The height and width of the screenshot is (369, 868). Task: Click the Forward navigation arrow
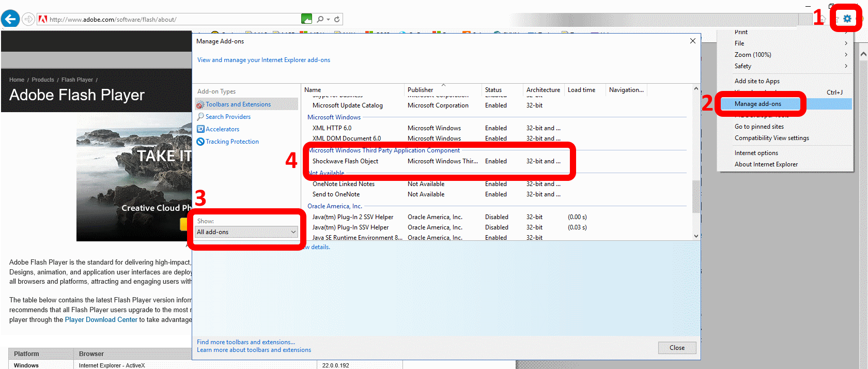click(29, 19)
